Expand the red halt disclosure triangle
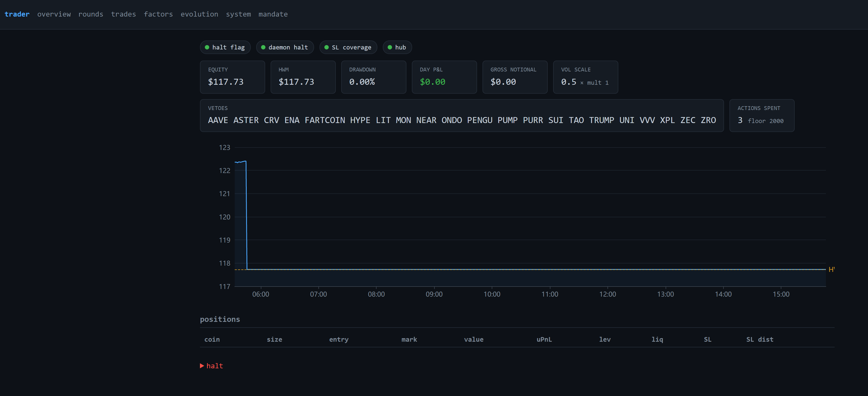868x396 pixels. [x=202, y=366]
